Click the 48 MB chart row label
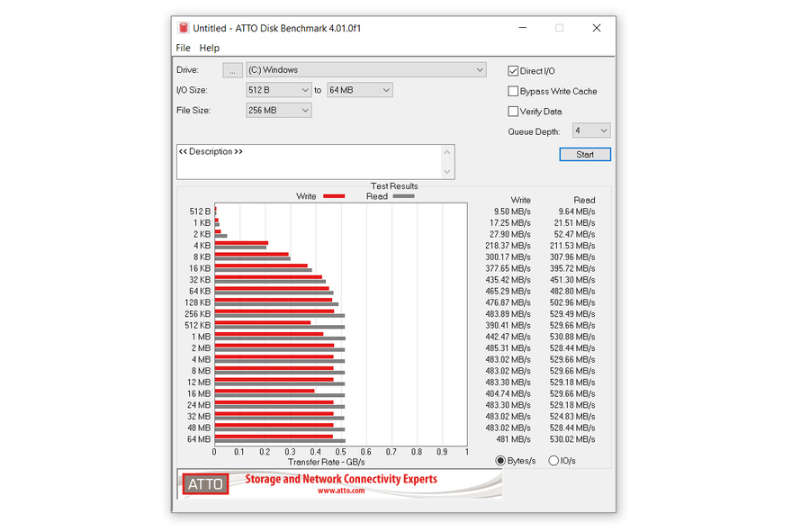This screenshot has width=810, height=532. (x=199, y=428)
